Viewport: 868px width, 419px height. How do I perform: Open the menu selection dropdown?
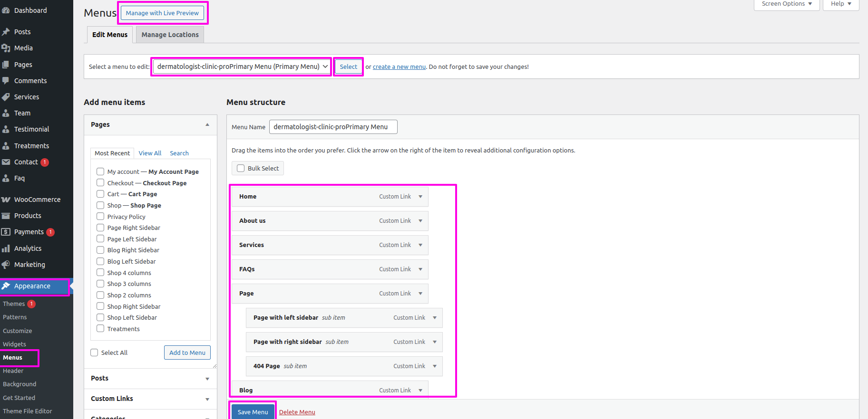click(x=242, y=67)
